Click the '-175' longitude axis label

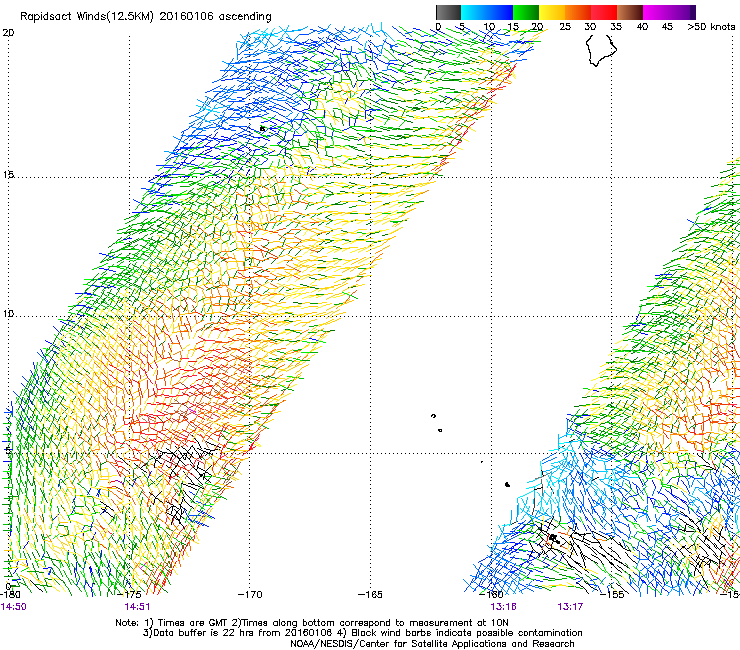(129, 595)
